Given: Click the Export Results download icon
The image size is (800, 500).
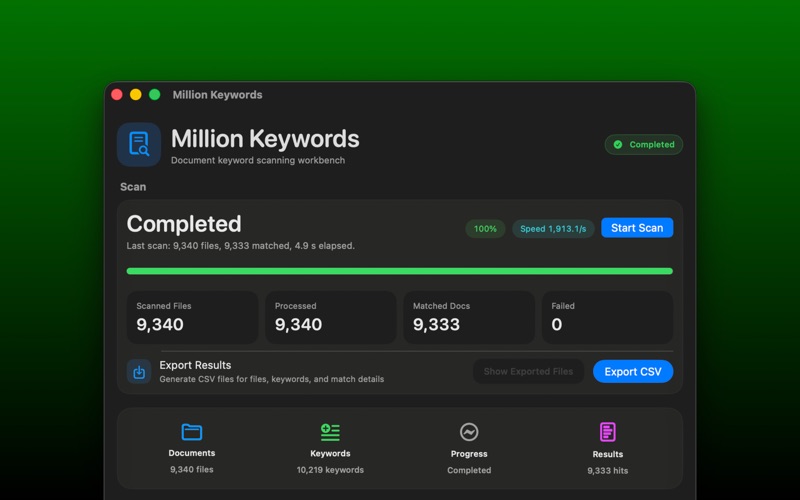Looking at the screenshot, I should 139,371.
